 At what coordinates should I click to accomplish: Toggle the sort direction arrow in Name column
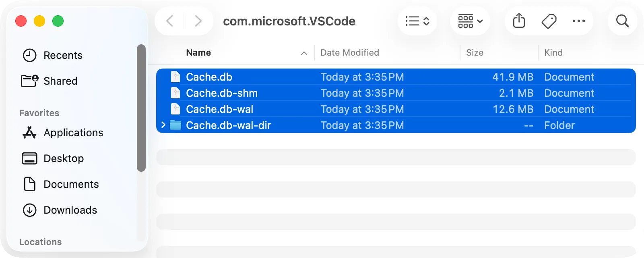[x=304, y=53]
